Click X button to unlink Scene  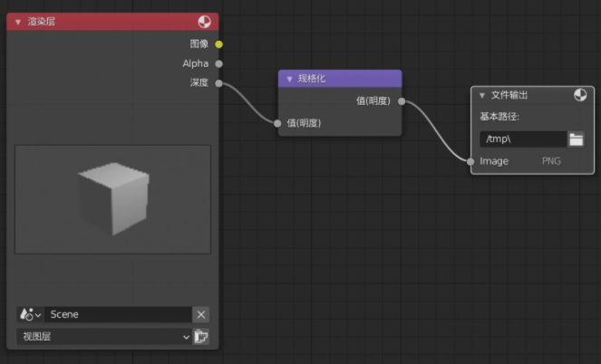coord(201,314)
